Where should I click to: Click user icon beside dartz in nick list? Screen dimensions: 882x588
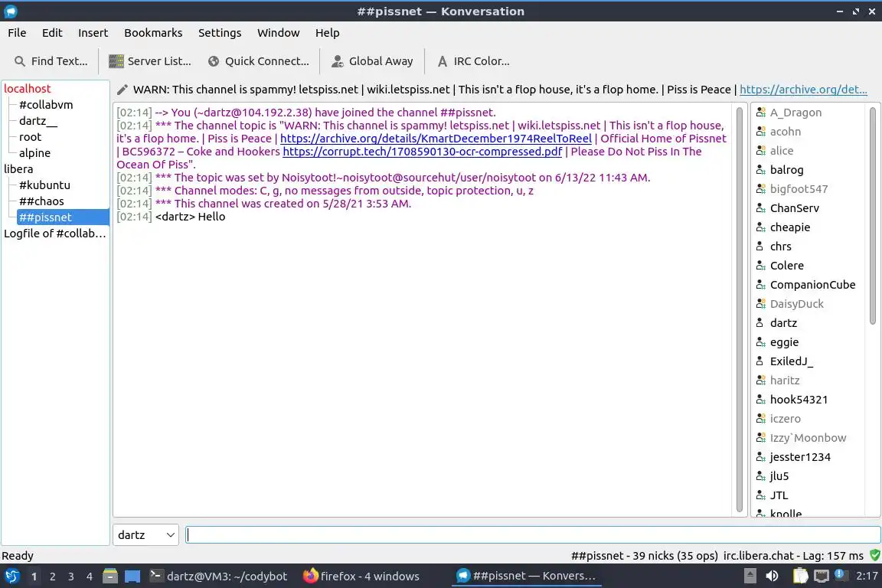760,323
